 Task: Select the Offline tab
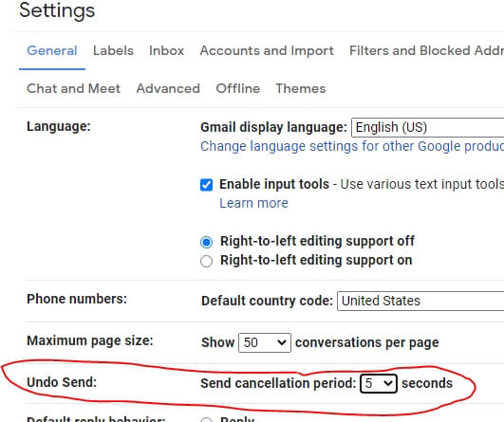[238, 88]
